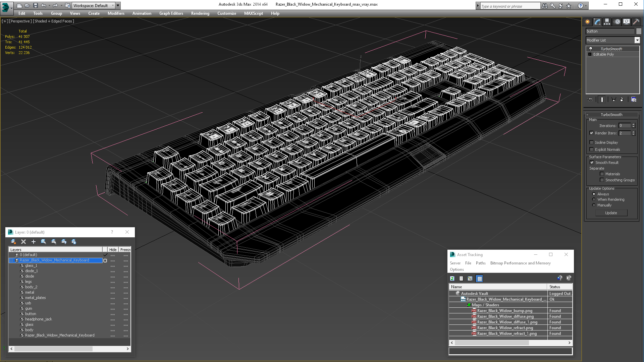Click the object name field 'button'
644x362 pixels.
[610, 31]
